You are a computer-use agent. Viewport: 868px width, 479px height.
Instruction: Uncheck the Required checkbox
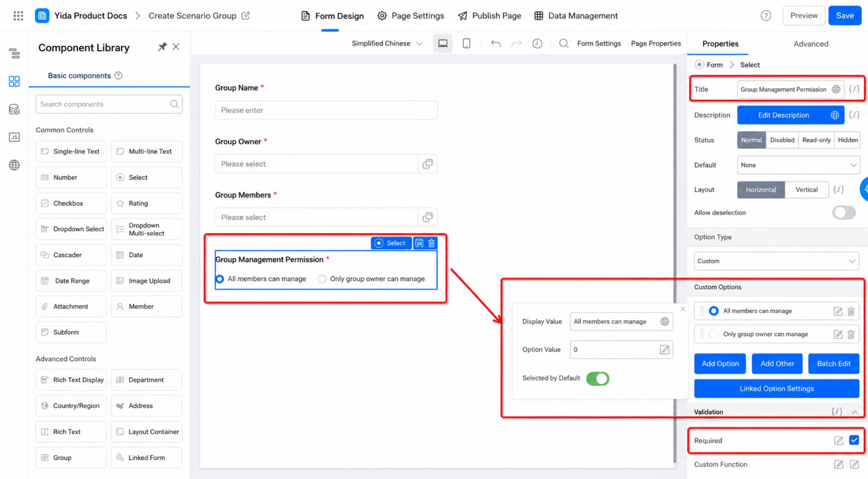click(854, 440)
